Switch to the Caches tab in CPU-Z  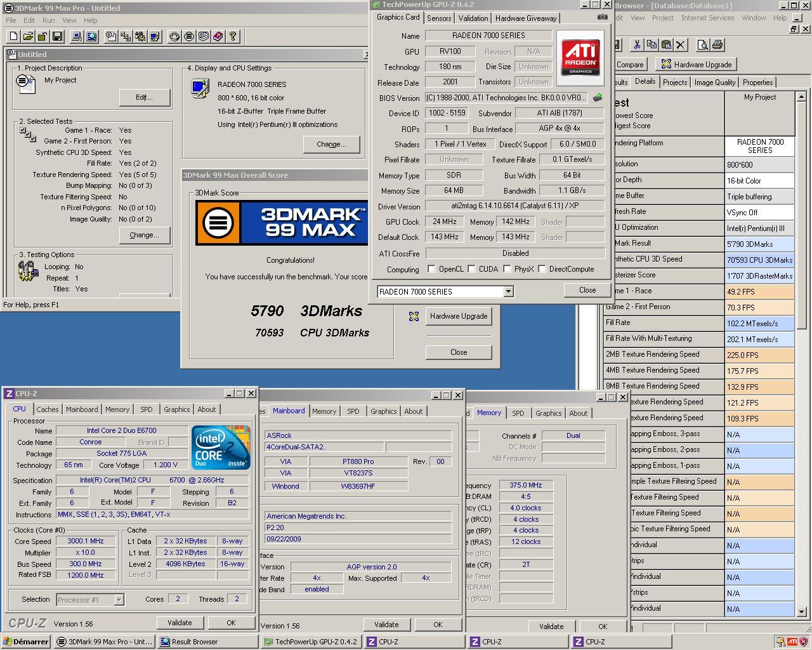click(x=48, y=410)
